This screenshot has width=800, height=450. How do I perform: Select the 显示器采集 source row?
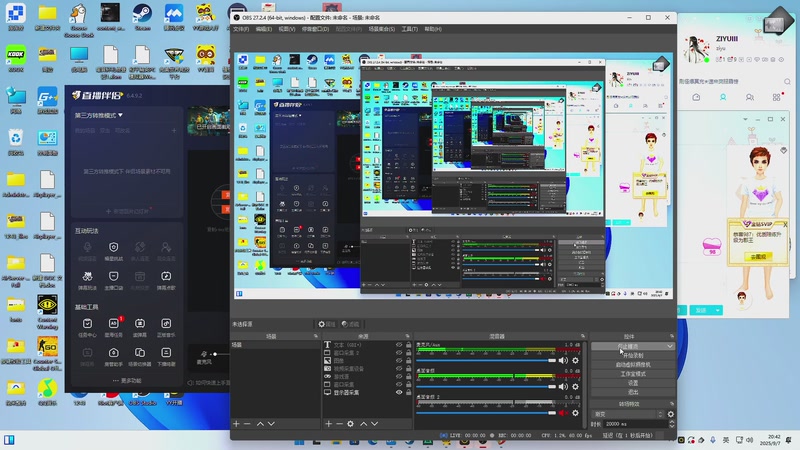(367, 392)
